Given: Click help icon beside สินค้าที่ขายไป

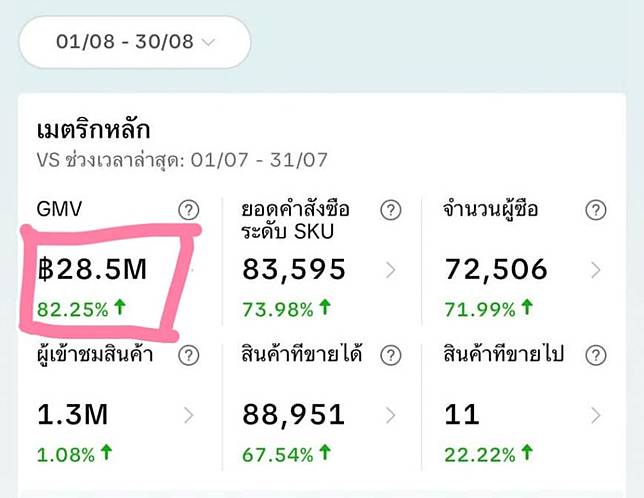Looking at the screenshot, I should pyautogui.click(x=596, y=355).
